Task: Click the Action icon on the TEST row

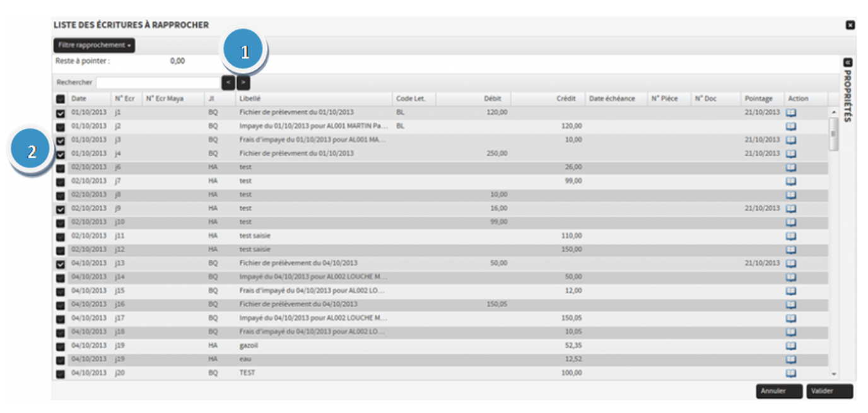Action: click(790, 373)
